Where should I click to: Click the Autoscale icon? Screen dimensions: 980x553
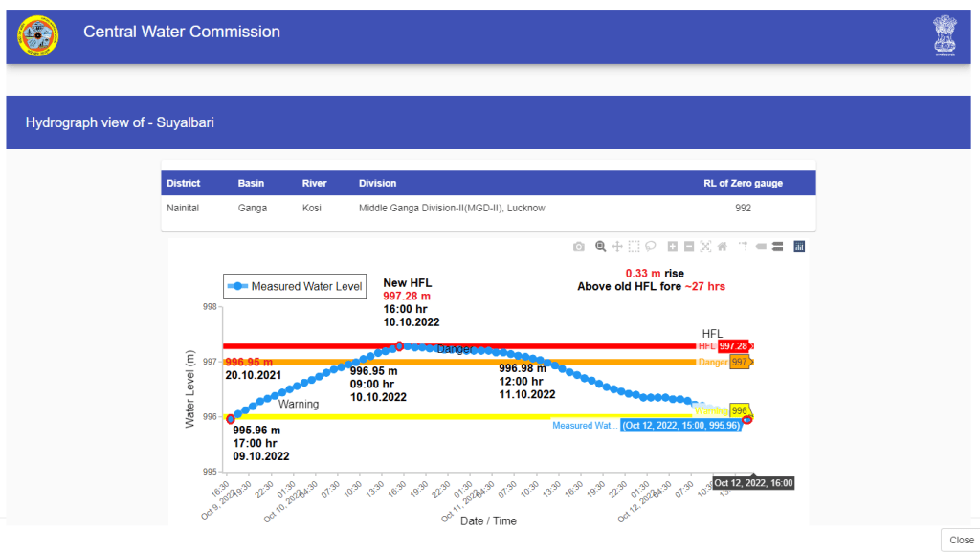tap(705, 247)
